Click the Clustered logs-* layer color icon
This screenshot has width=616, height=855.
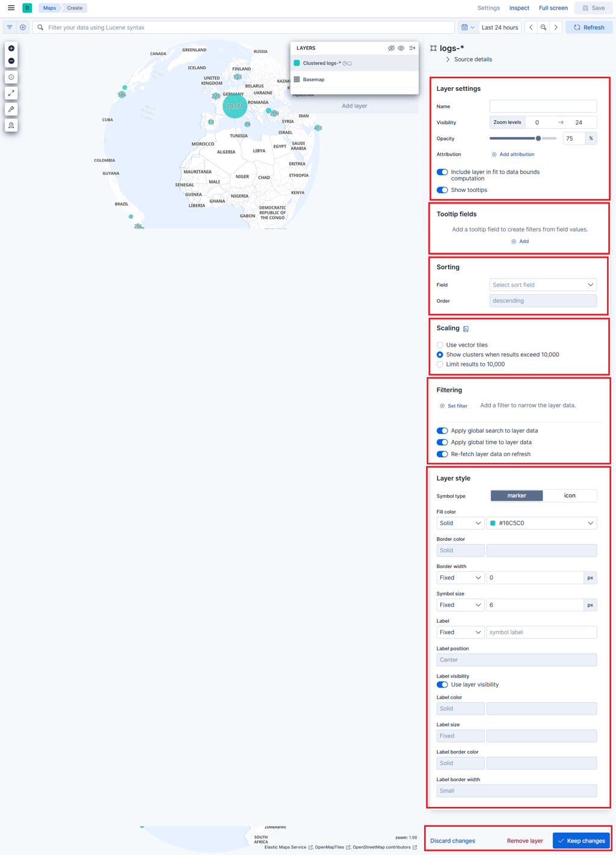(297, 63)
